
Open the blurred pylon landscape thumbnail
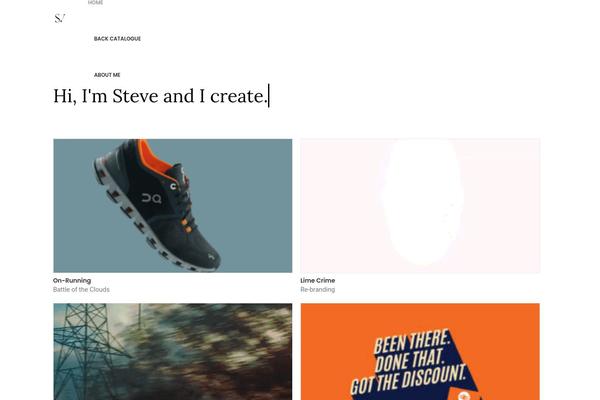click(x=173, y=352)
